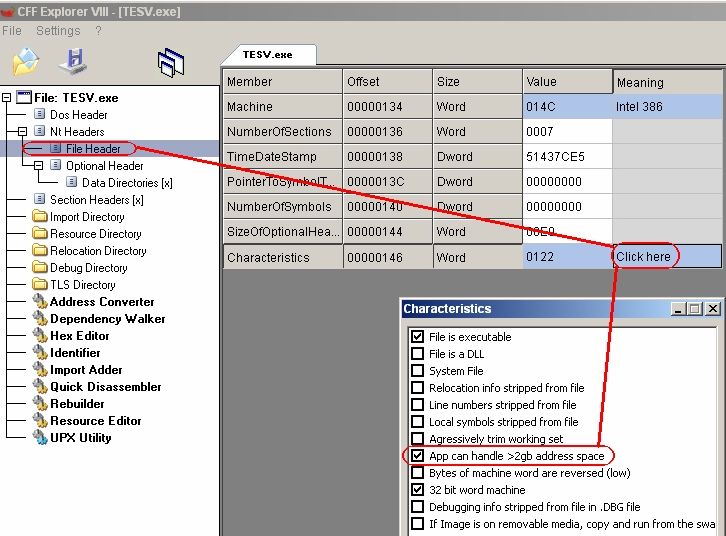Click the open file folder toolbar icon
Image resolution: width=726 pixels, height=536 pixels.
click(x=26, y=62)
